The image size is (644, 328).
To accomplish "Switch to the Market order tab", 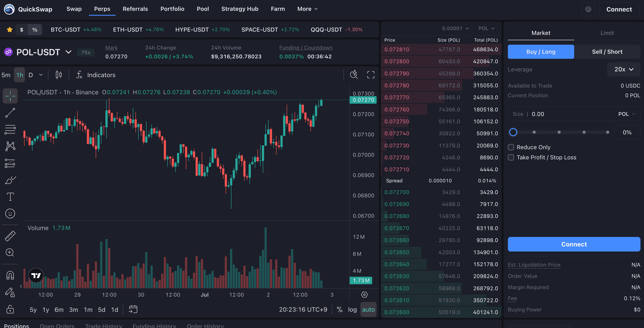I will pyautogui.click(x=541, y=33).
